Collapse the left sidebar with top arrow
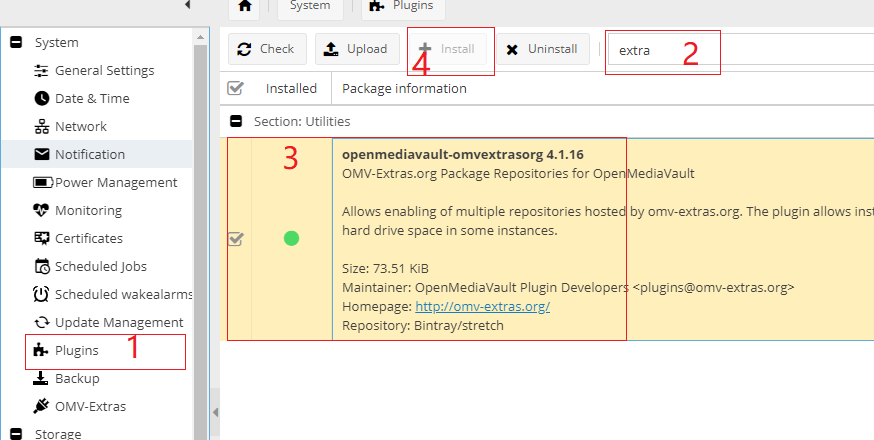 click(188, 5)
